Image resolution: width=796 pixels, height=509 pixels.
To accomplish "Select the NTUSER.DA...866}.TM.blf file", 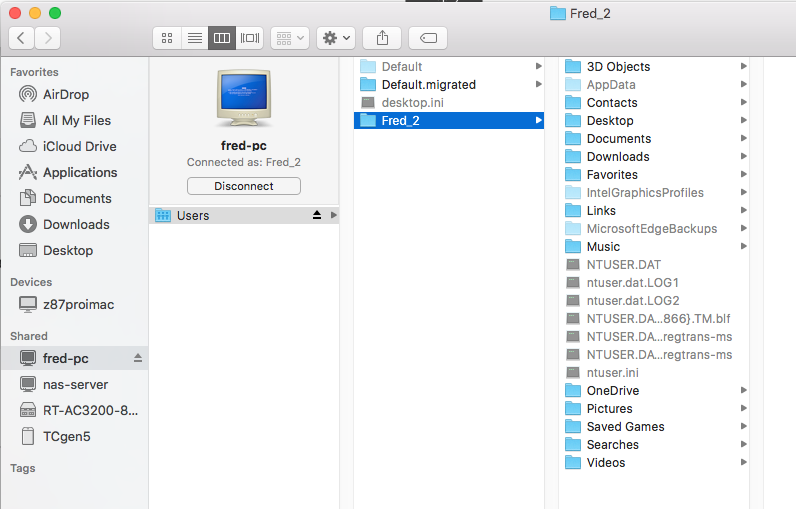I will (654, 319).
